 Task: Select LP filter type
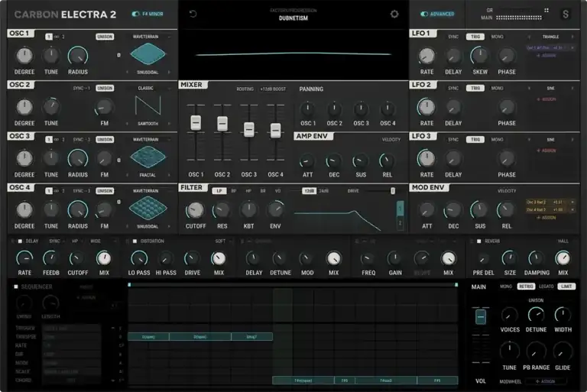point(219,191)
